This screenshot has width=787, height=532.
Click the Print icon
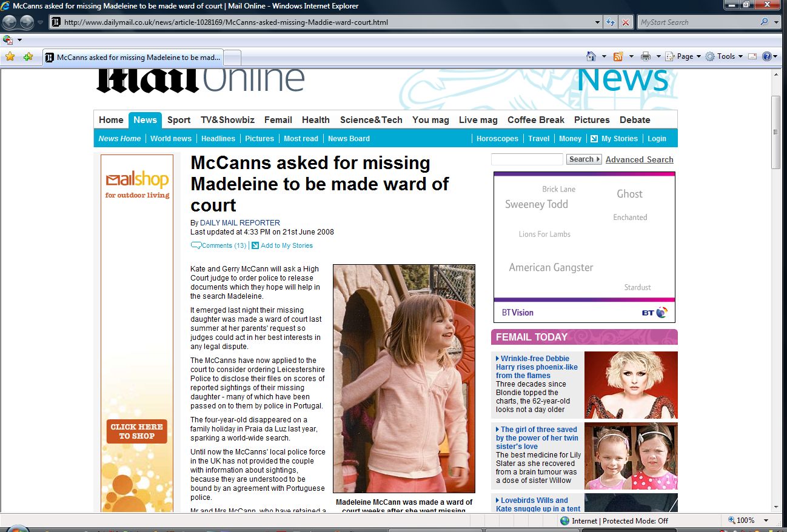click(x=646, y=56)
